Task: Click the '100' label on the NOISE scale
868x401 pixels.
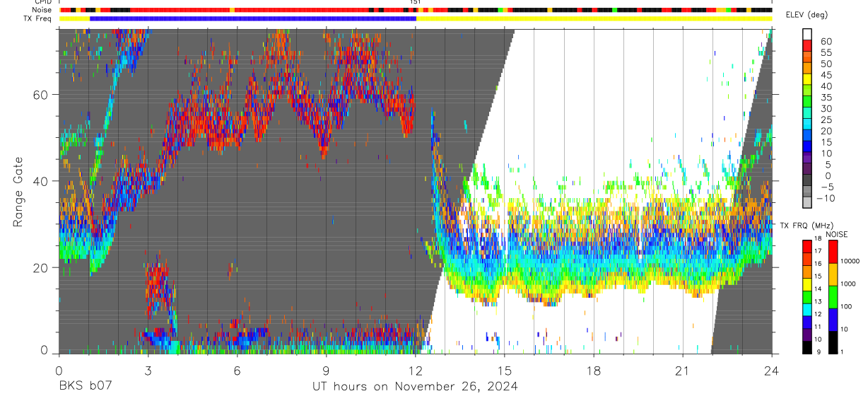Action: (845, 306)
